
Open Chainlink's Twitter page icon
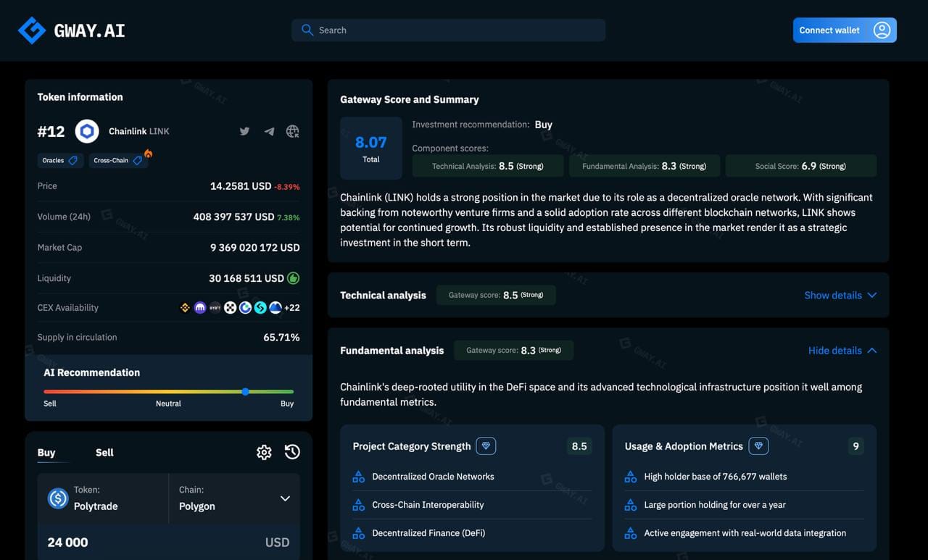coord(245,131)
